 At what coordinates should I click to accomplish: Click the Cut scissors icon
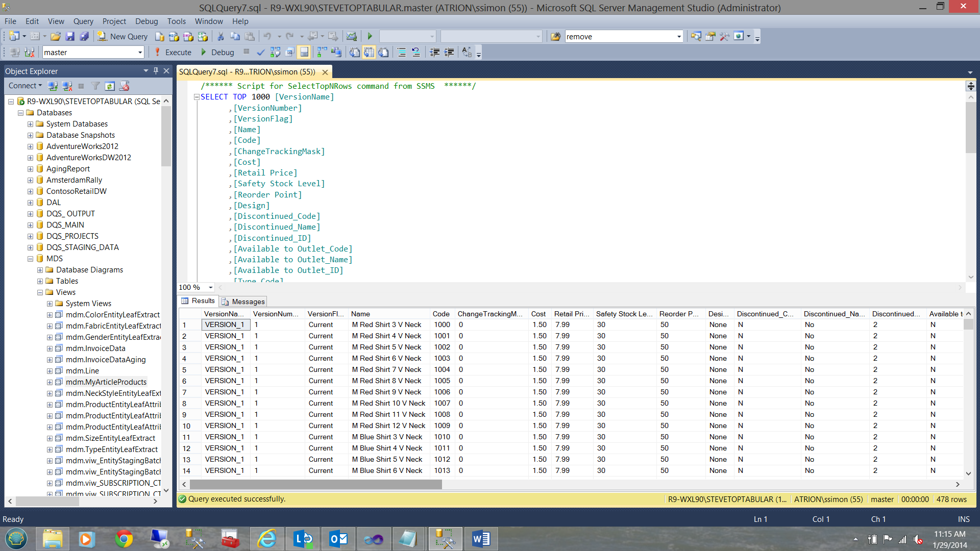(x=220, y=37)
